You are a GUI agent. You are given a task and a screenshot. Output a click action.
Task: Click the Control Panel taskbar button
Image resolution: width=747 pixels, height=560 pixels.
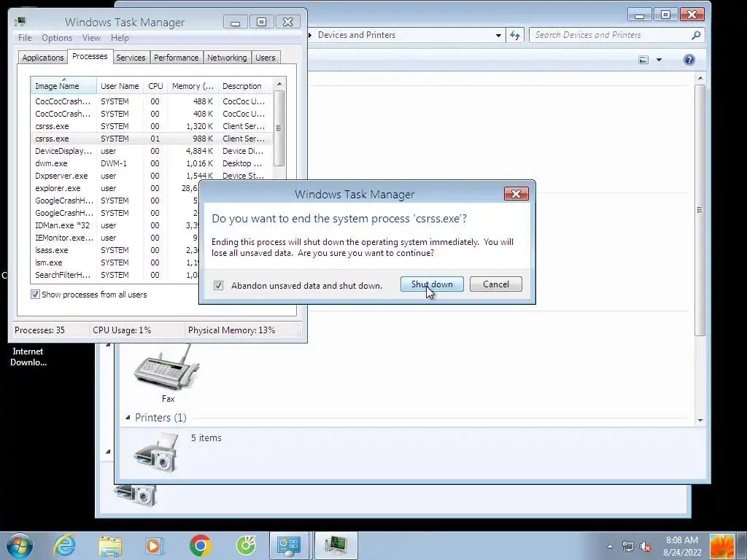pos(289,545)
